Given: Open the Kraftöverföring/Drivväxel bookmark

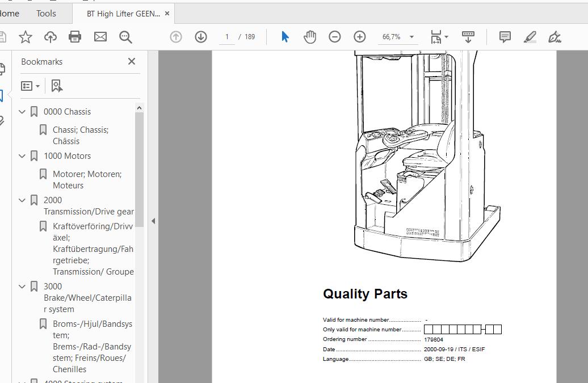Looking at the screenshot, I should (93, 249).
